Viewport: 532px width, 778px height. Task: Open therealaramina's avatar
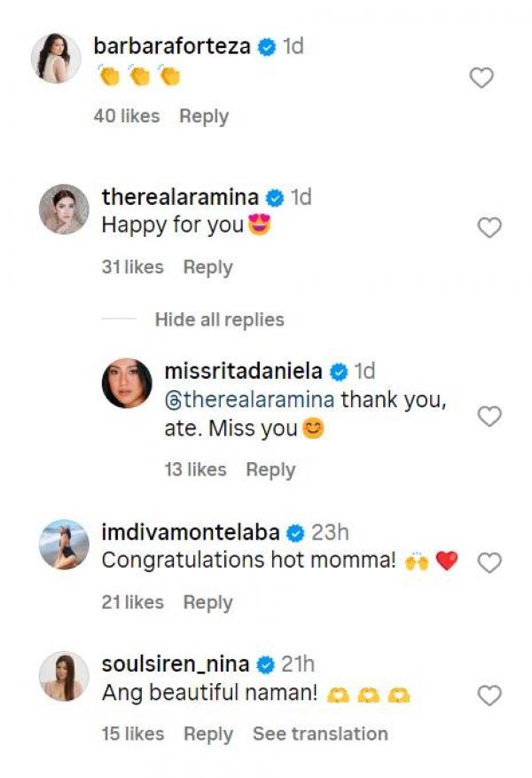tap(64, 209)
